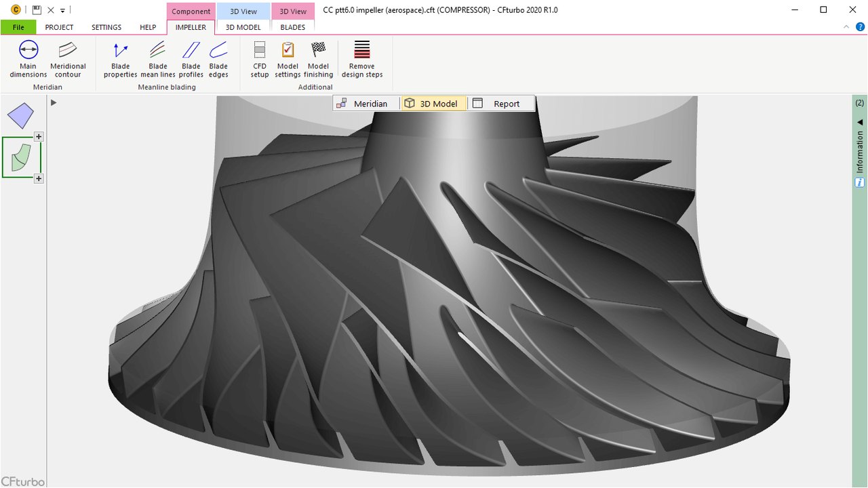Open Blade properties

click(x=121, y=59)
